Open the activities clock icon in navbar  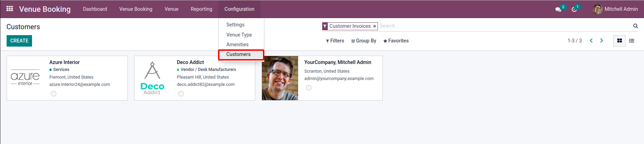tap(574, 9)
